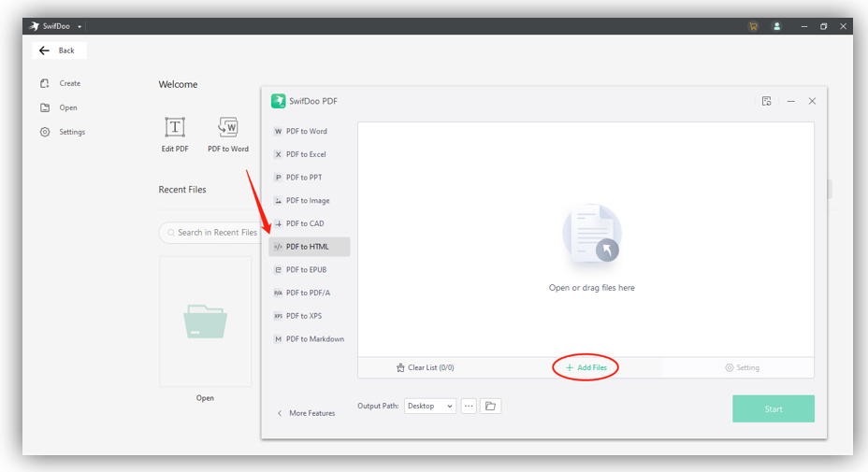Click the file drop area document icon
Viewport: 868px width, 472px height.
591,236
